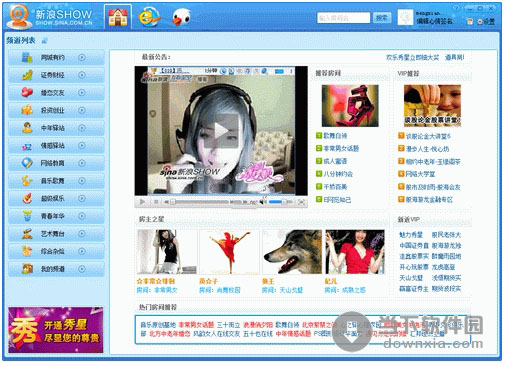The width and height of the screenshot is (507, 366).
Task: Expand the 证券财经 channel arrow
Action: (82, 75)
